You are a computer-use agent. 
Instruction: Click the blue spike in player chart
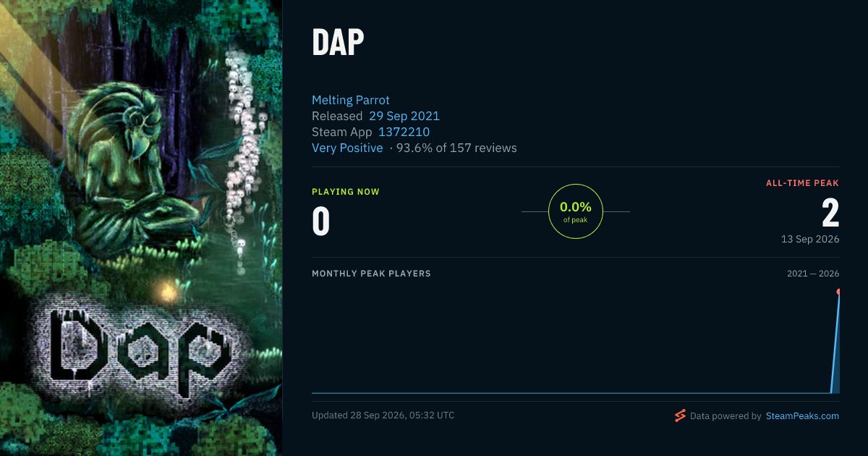coord(835,344)
